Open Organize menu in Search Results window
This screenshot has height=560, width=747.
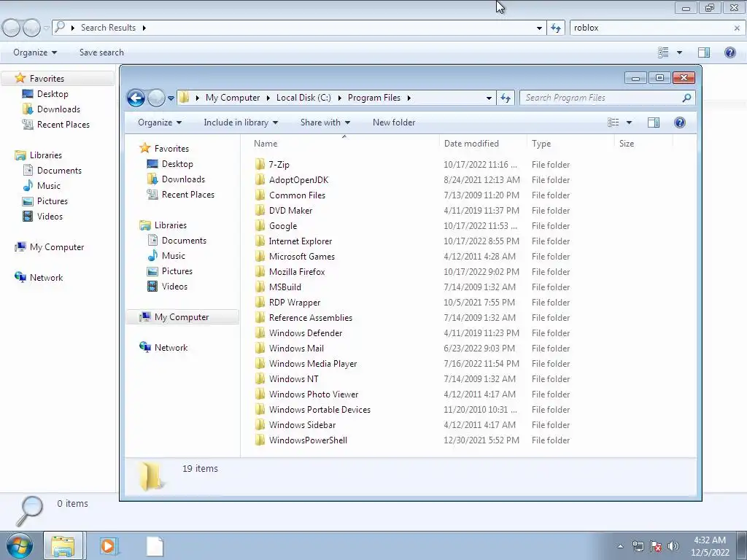(35, 52)
